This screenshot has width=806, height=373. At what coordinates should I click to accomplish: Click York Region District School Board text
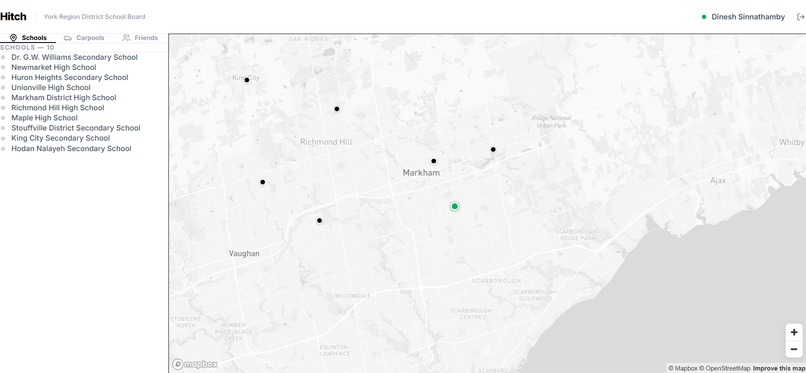[95, 17]
